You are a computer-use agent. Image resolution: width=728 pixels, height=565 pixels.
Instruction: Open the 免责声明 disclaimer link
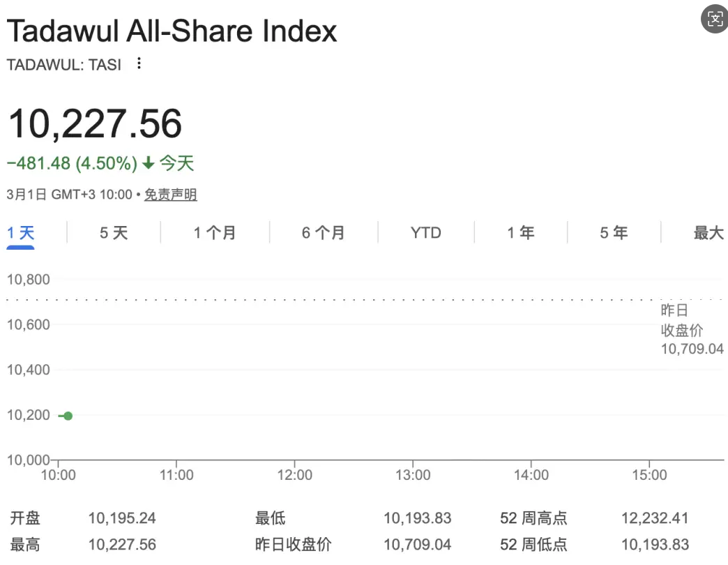point(171,195)
